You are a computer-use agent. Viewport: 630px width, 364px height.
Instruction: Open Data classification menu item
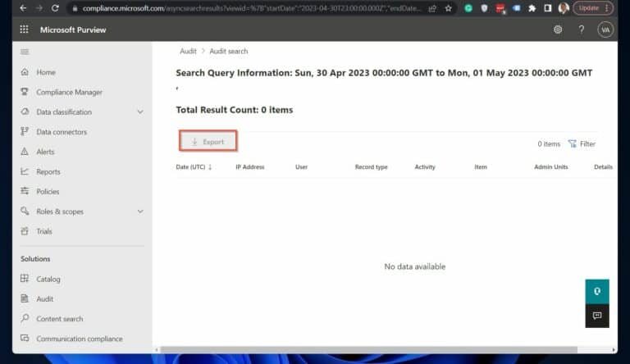pyautogui.click(x=64, y=112)
